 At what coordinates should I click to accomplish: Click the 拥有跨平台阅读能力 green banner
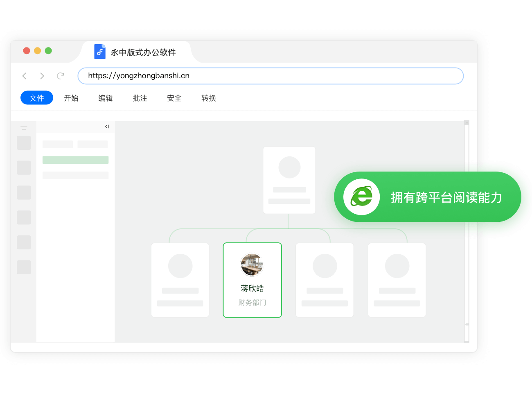428,197
